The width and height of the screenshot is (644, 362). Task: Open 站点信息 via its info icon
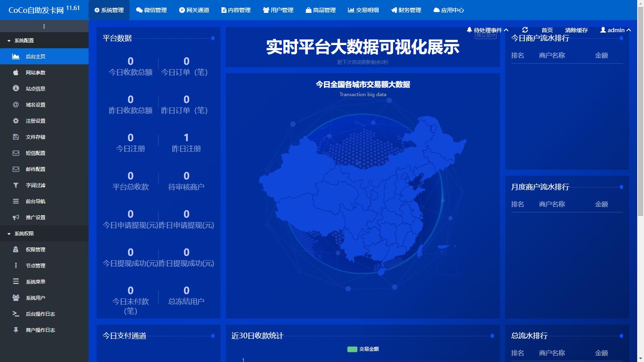pos(15,88)
